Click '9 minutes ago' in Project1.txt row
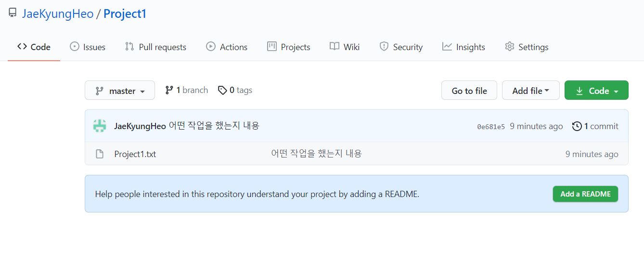 (592, 154)
